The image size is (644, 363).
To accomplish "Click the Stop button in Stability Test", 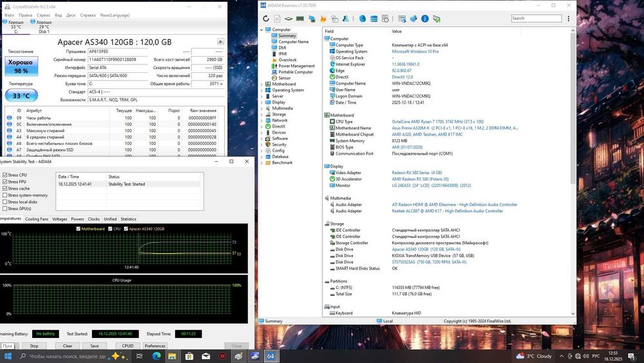I will coord(34,346).
